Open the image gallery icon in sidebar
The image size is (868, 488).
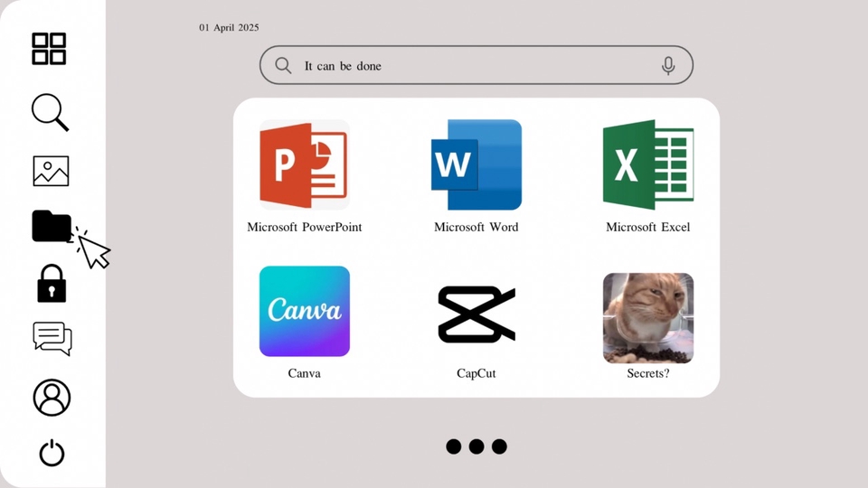(x=51, y=171)
